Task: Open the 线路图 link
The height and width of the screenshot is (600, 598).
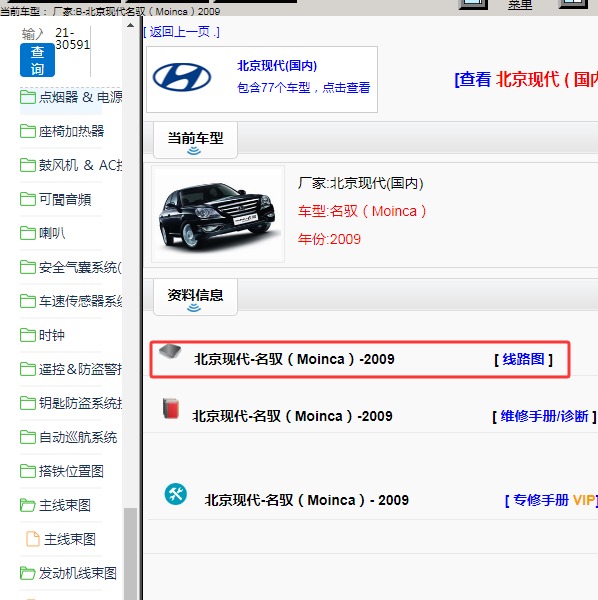Action: point(523,359)
